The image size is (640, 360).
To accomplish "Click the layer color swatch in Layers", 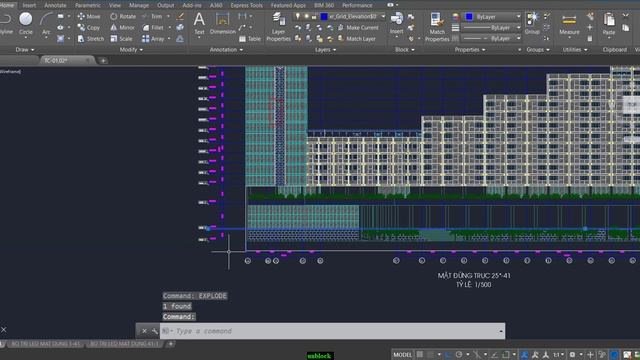I will pos(324,16).
